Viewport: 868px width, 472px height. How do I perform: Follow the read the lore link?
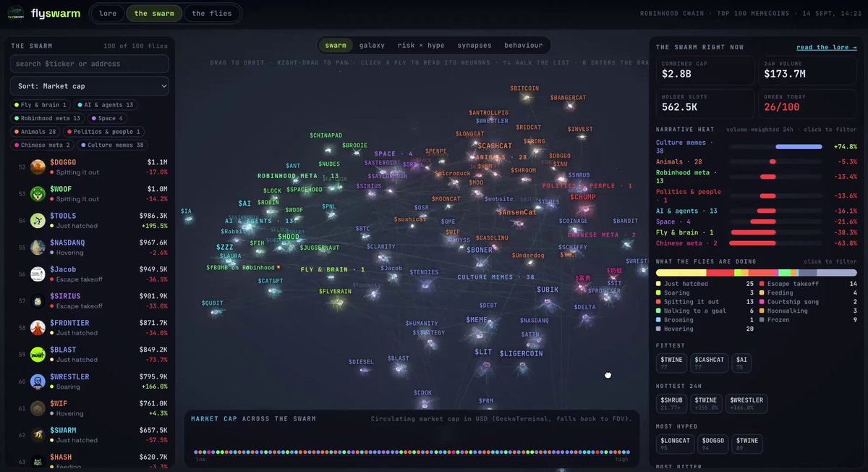coord(826,47)
